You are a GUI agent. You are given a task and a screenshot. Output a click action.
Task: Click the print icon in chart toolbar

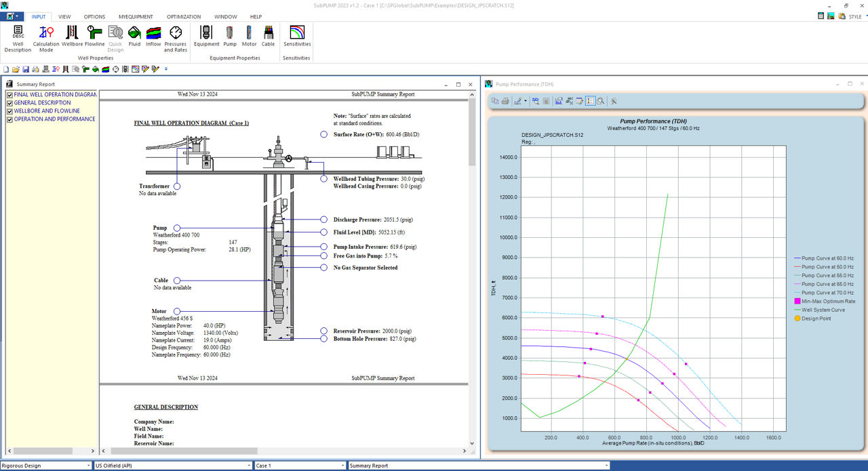[x=505, y=101]
